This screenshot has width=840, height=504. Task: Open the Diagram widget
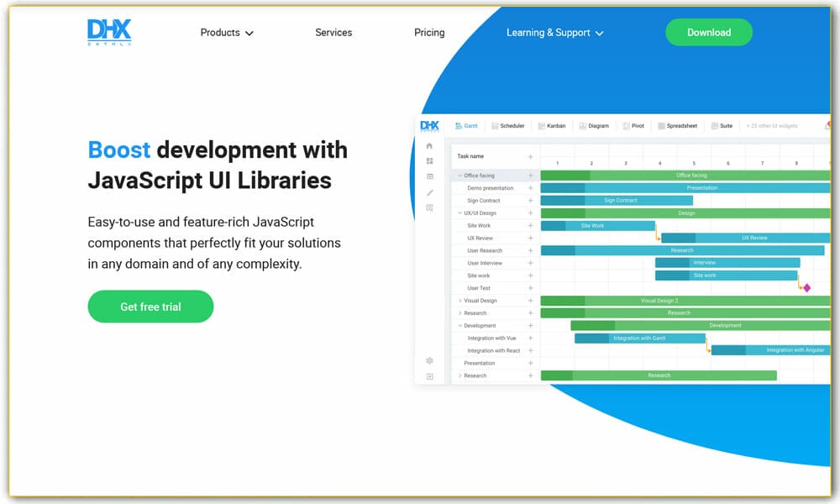tap(594, 125)
